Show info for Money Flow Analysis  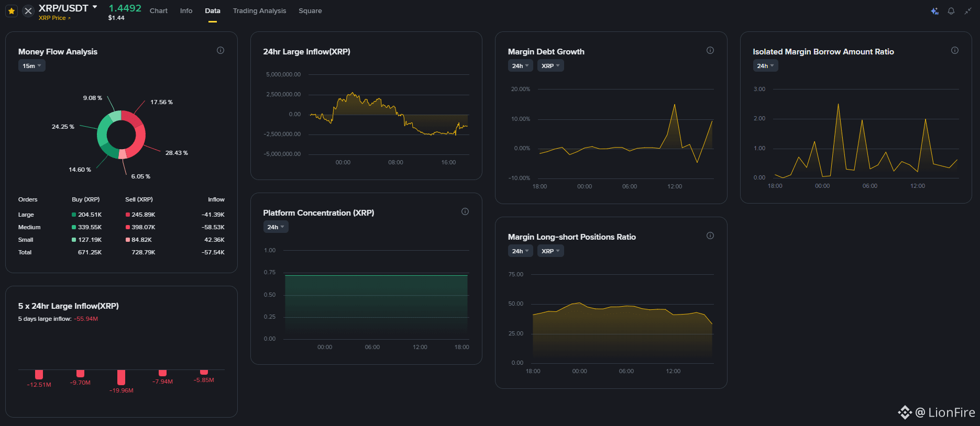tap(221, 50)
